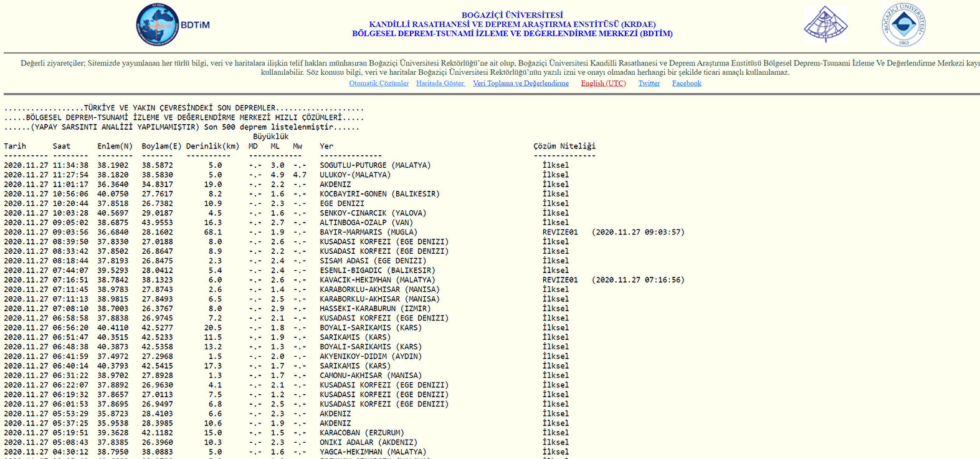
Task: Click the BDTİM globe logo
Action: coord(158,25)
